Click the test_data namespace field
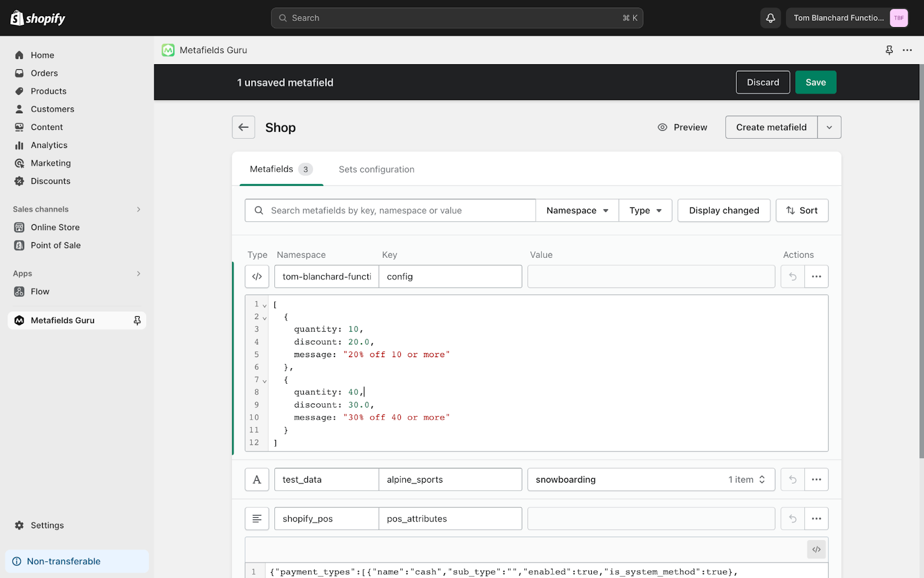Viewport: 924px width, 578px height. coord(326,479)
